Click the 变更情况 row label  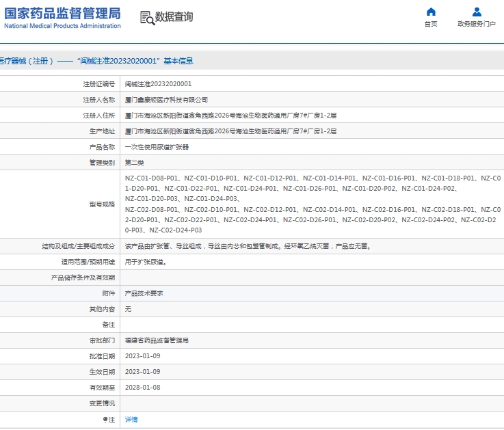(102, 403)
